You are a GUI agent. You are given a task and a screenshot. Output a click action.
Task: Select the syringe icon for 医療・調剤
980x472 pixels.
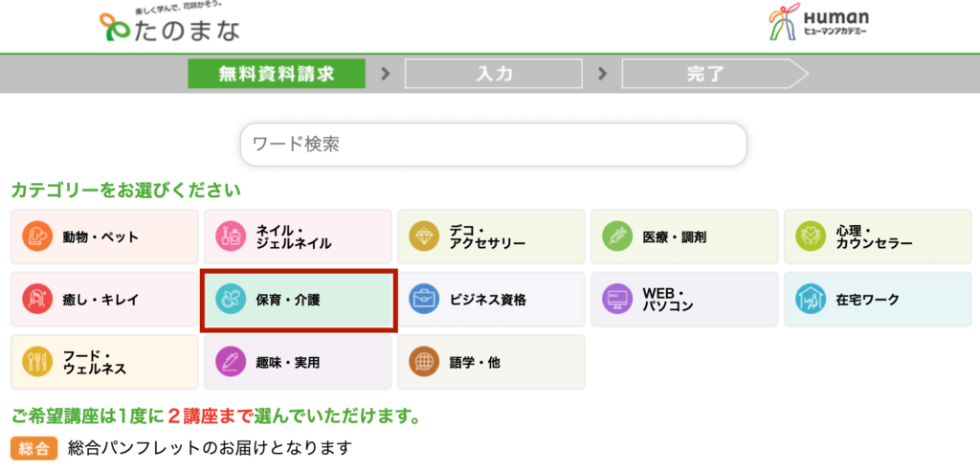[x=615, y=236]
